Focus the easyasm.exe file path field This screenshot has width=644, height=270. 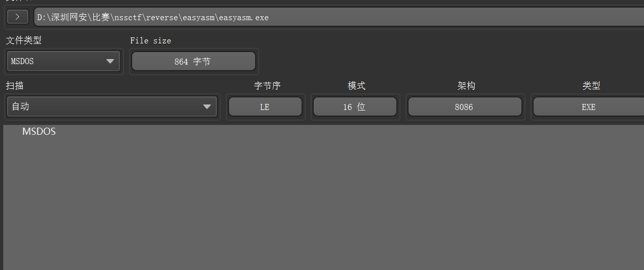[x=339, y=18]
